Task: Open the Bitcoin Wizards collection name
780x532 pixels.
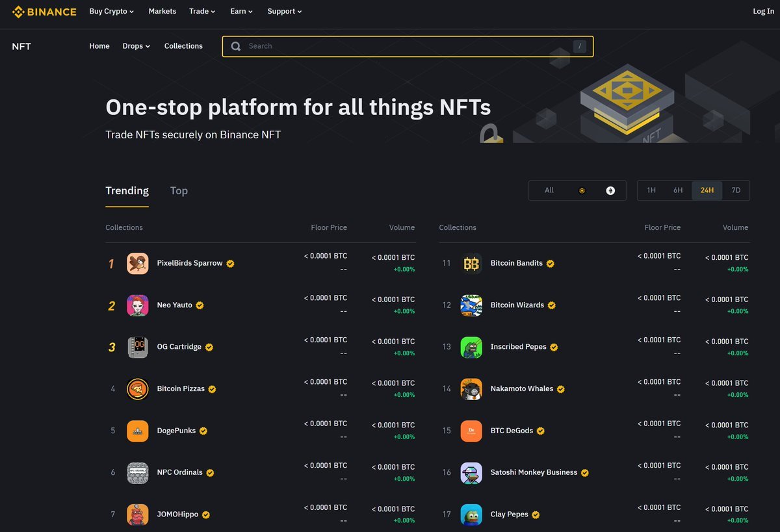Action: click(x=517, y=305)
